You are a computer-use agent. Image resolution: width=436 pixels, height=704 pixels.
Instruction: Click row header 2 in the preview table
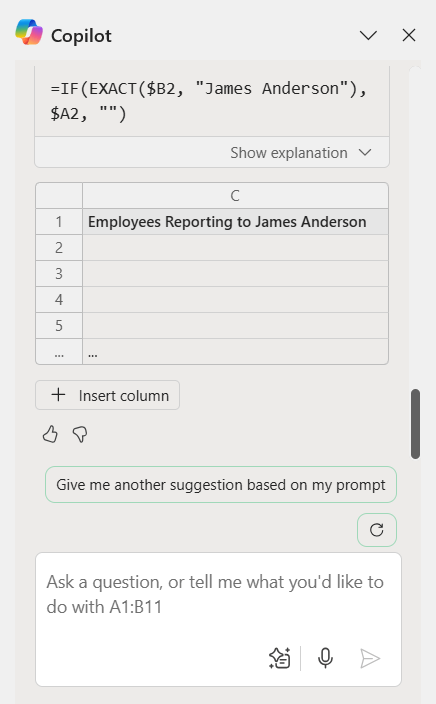[59, 248]
